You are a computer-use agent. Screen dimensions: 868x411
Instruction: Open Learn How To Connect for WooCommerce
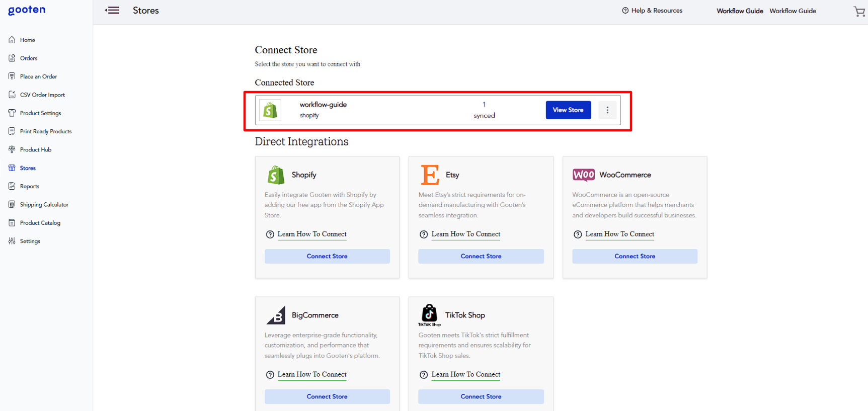tap(619, 234)
